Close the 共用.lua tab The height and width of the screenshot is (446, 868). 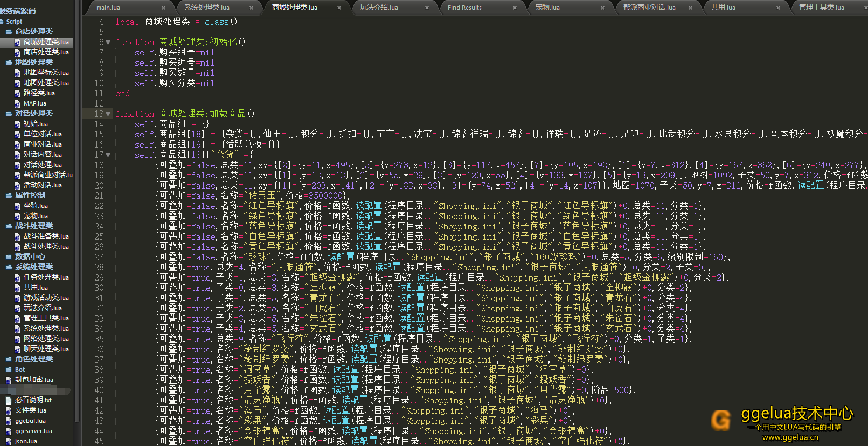(778, 8)
